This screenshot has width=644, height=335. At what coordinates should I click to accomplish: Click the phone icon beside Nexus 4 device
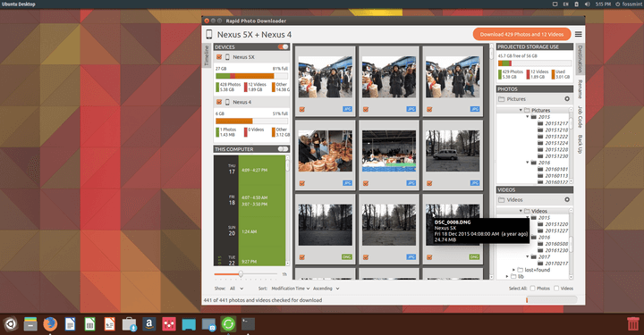coord(227,102)
